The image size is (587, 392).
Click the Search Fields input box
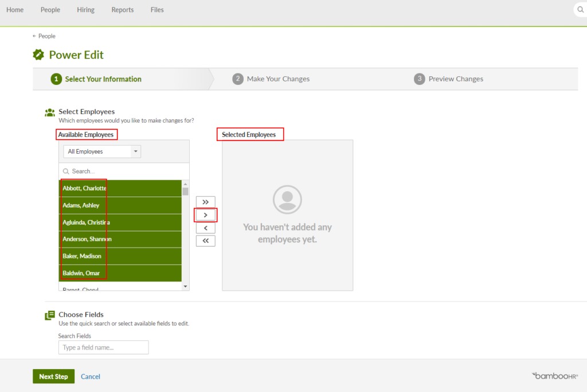tap(103, 347)
